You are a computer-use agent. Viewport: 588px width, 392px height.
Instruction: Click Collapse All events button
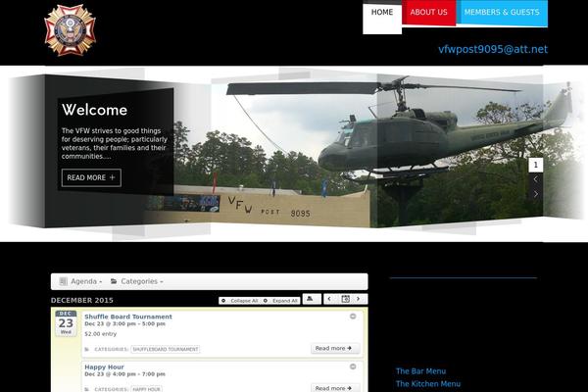(x=240, y=301)
